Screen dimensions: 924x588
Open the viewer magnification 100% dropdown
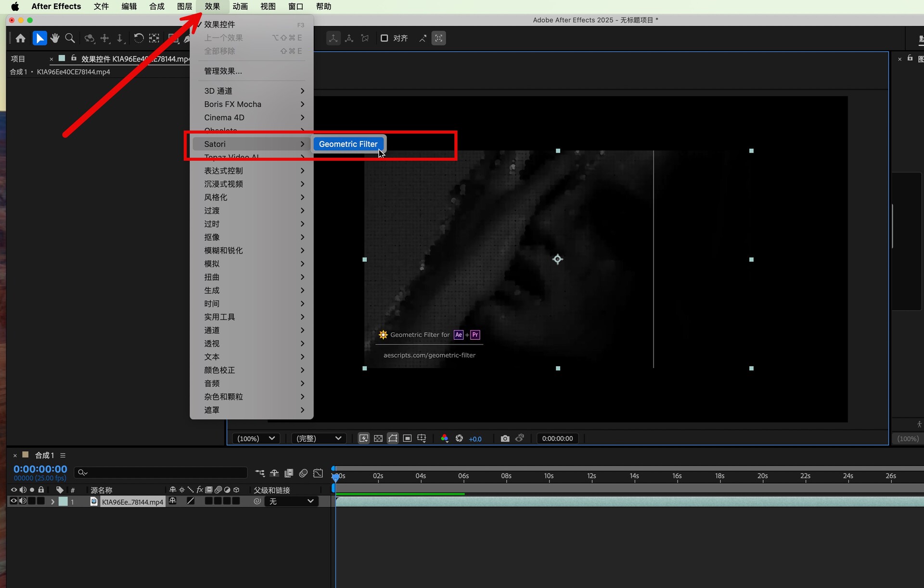pyautogui.click(x=256, y=438)
